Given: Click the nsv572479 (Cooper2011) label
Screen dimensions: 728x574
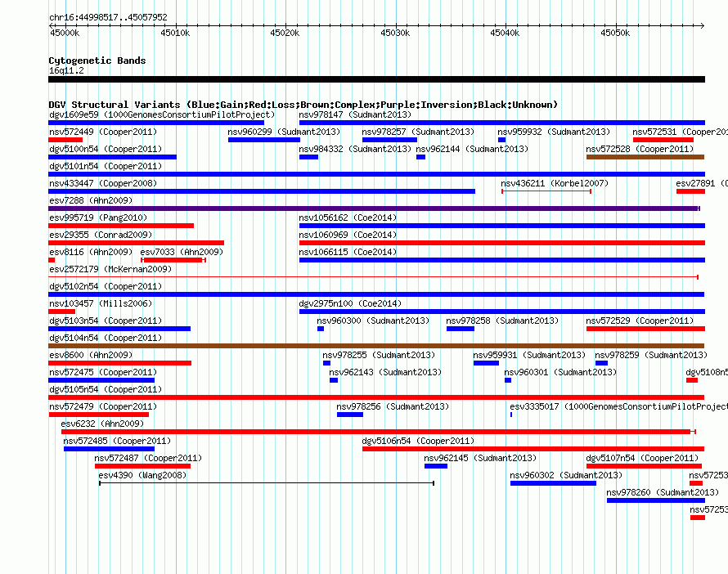Looking at the screenshot, I should (103, 406).
